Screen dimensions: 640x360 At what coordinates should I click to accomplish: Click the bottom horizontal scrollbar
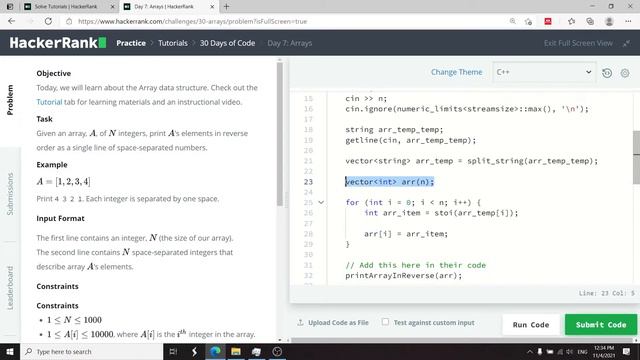point(462,340)
